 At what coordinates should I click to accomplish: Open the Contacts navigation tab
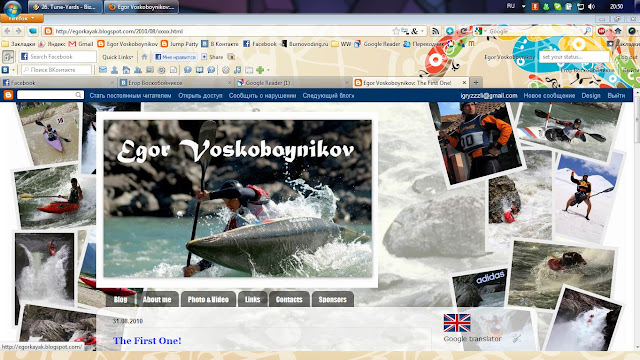(289, 299)
